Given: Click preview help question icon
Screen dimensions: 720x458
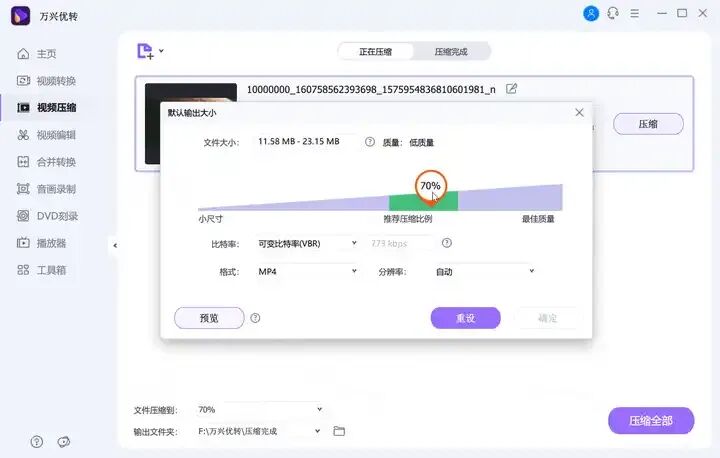Looking at the screenshot, I should (255, 318).
